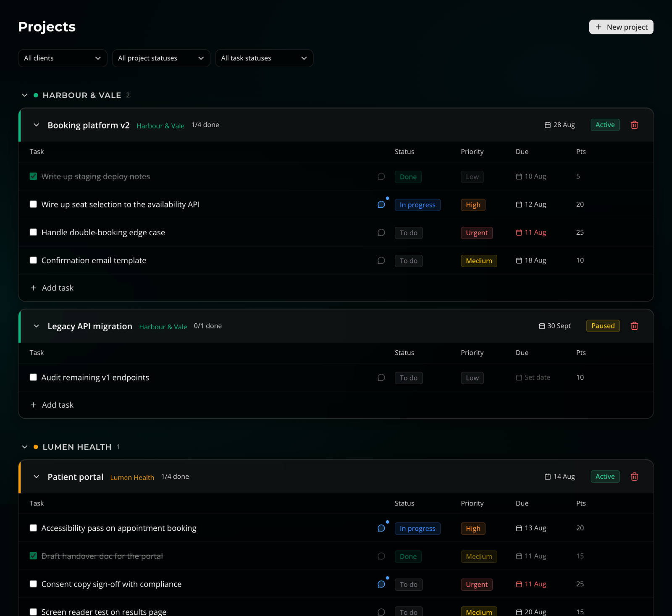Screen dimensions: 672x616
Task: Collapse the Patient portal project
Action: [37, 477]
